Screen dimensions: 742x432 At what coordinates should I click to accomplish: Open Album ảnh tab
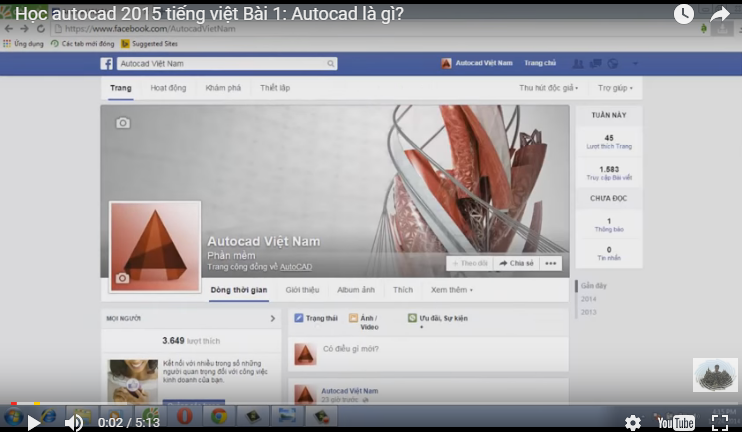(356, 290)
